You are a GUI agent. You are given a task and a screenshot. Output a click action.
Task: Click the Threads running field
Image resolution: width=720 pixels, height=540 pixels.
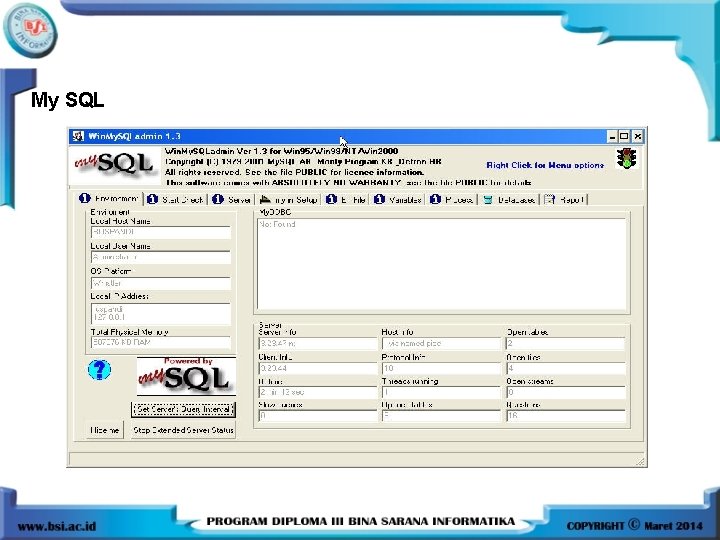[441, 393]
